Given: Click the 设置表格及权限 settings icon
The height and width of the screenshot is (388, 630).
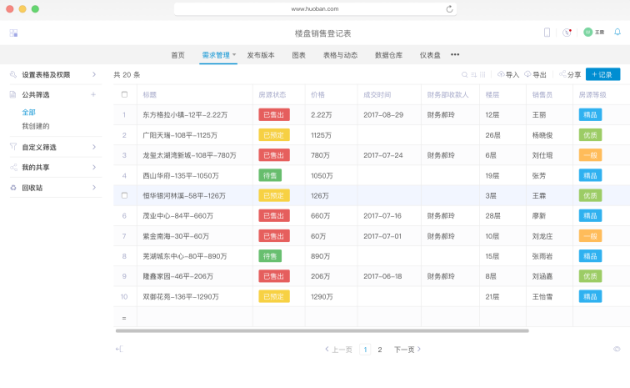Looking at the screenshot, I should point(13,75).
